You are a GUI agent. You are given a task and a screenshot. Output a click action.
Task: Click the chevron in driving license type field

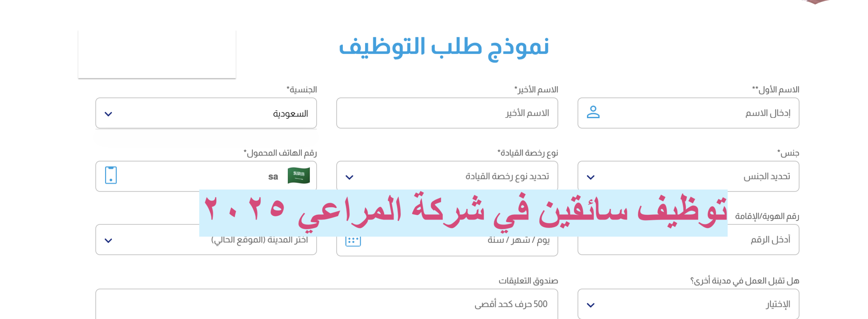pyautogui.click(x=349, y=177)
